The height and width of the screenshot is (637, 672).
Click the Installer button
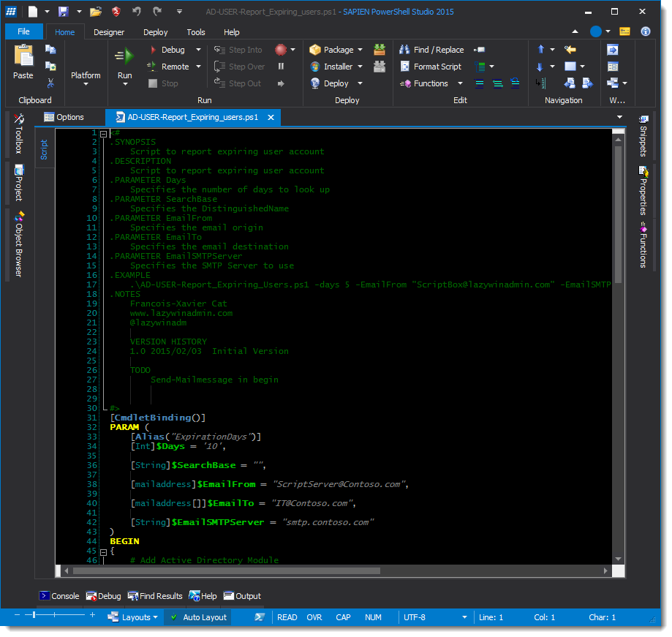[x=339, y=66]
